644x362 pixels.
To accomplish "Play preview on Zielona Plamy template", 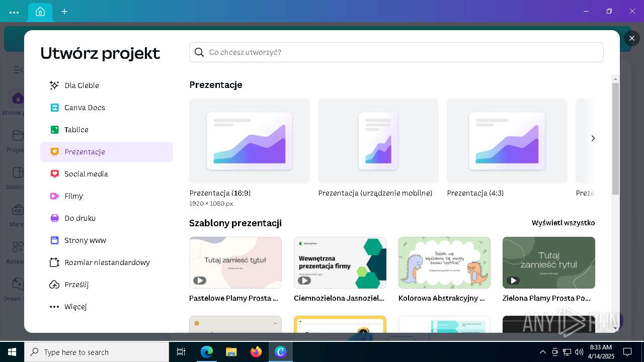I will pos(513,281).
